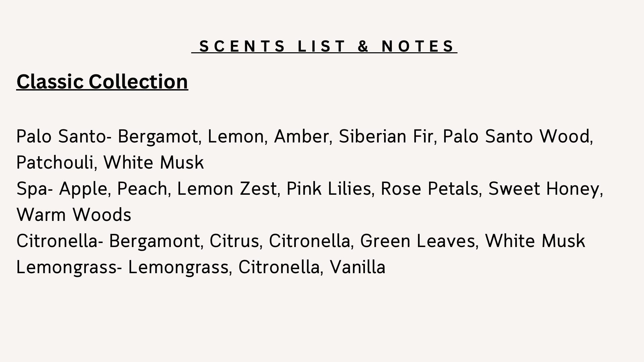Image resolution: width=644 pixels, height=362 pixels.
Task: Click on 'Palo Santo Wood' text
Action: (x=516, y=136)
